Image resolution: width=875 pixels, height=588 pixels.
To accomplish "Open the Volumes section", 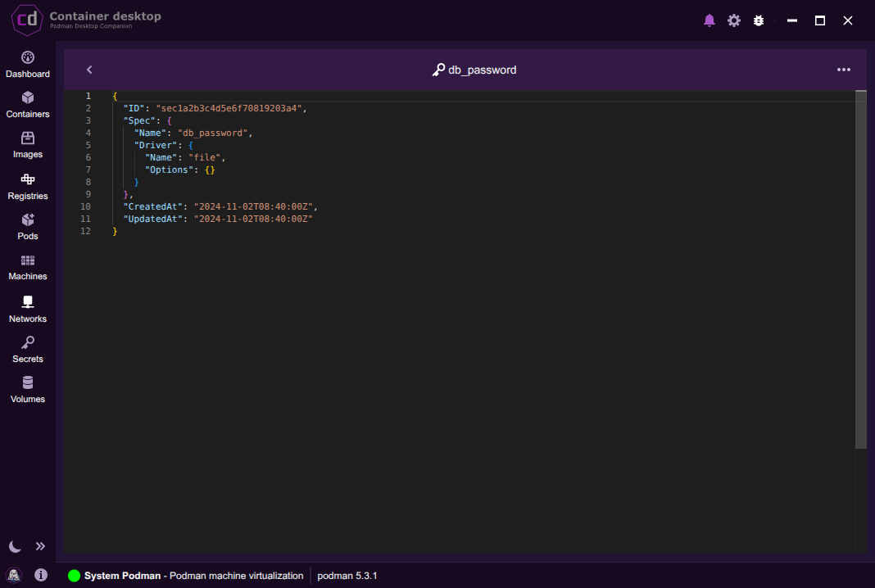I will tap(27, 390).
